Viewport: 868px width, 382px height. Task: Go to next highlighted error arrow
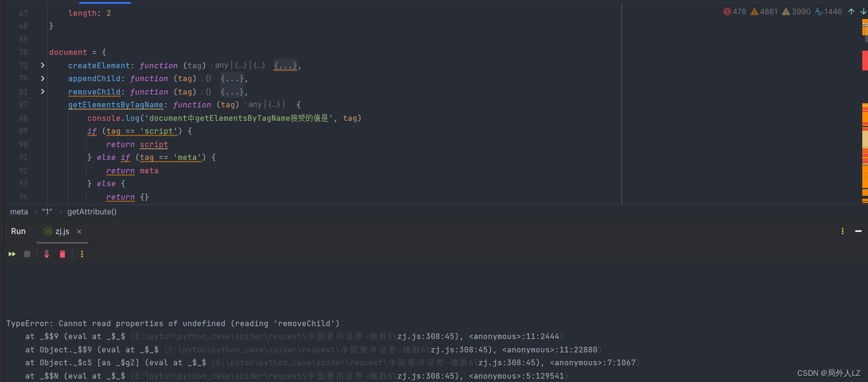coord(863,11)
